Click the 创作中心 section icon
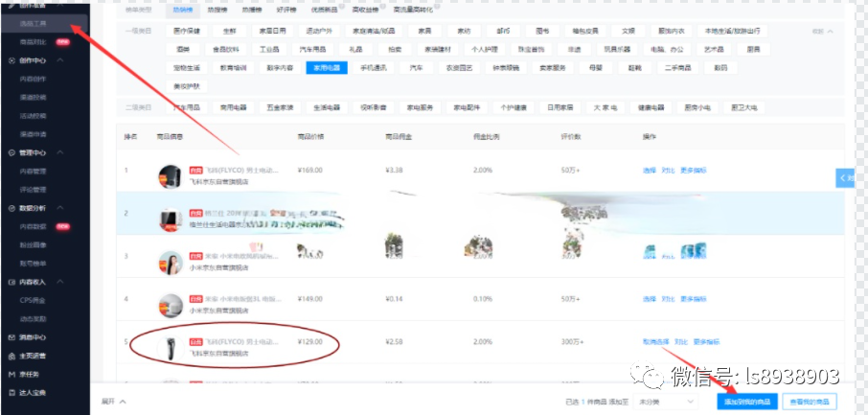 11,60
